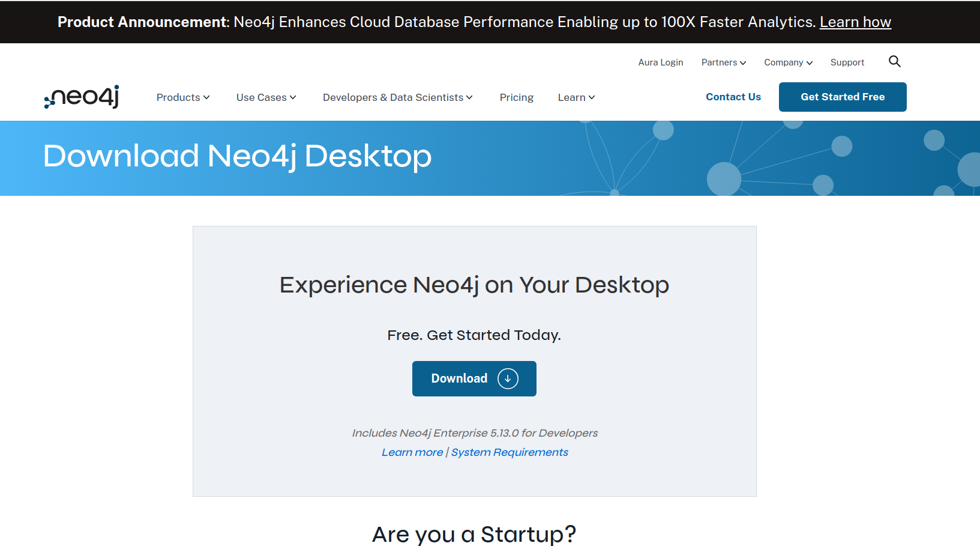
Task: Expand the Partners menu
Action: 724,62
